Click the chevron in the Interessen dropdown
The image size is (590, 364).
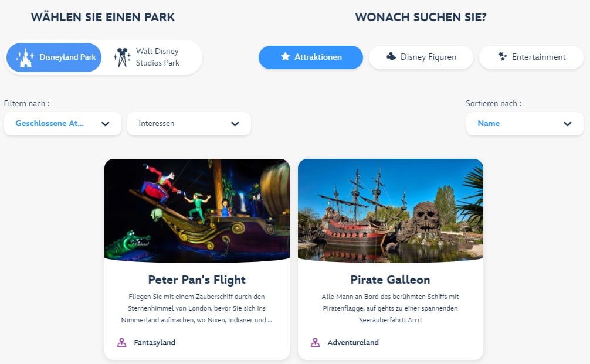click(235, 124)
